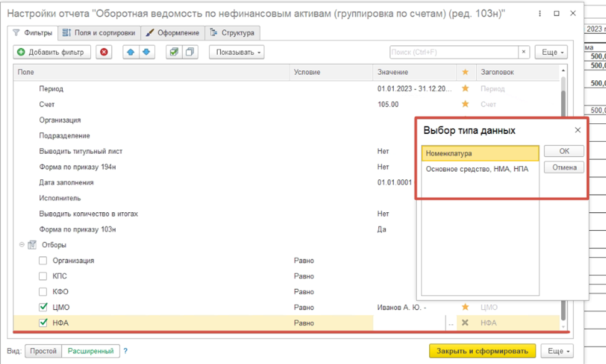Screen dimensions: 606x364
Task: Collapse the Отборы group
Action: [x=22, y=245]
